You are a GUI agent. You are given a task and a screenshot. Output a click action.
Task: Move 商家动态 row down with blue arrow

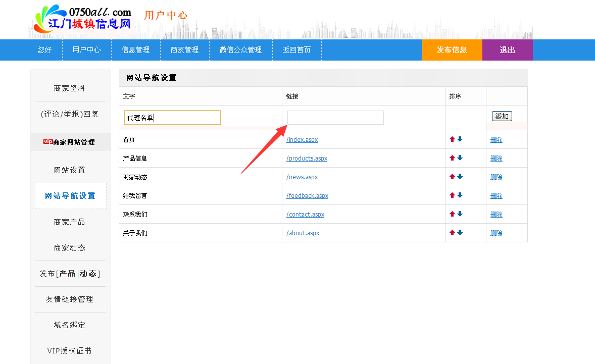tap(460, 177)
